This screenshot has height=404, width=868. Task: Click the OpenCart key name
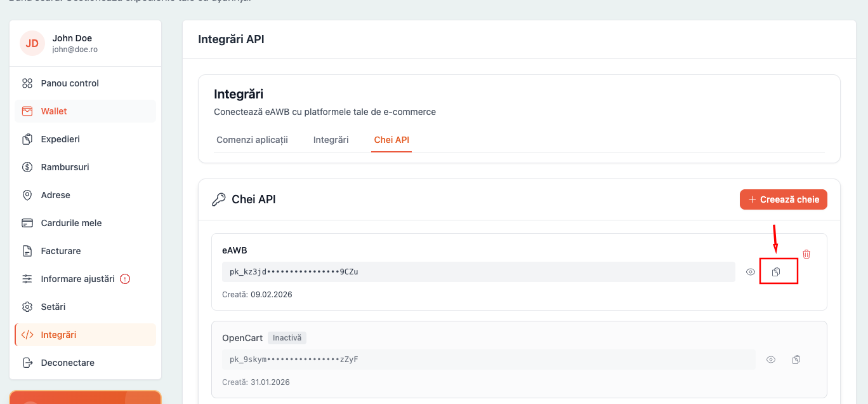coord(242,338)
